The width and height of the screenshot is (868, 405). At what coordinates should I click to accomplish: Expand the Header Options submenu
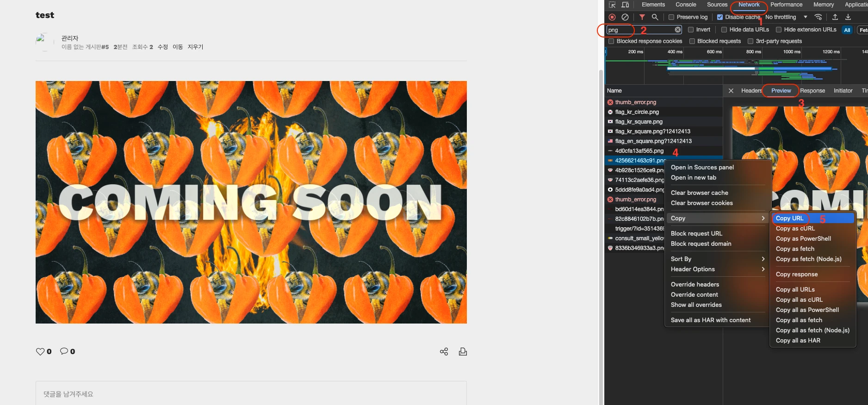[x=718, y=269]
